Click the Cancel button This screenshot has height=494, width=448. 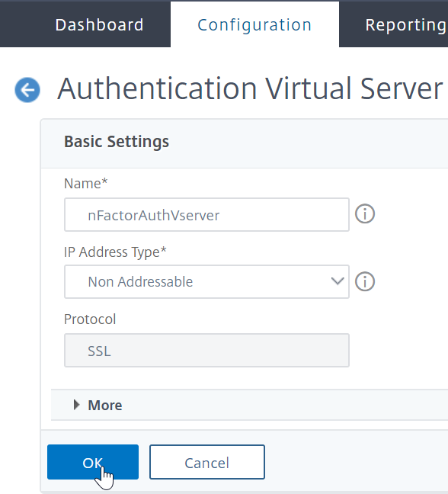(x=206, y=462)
